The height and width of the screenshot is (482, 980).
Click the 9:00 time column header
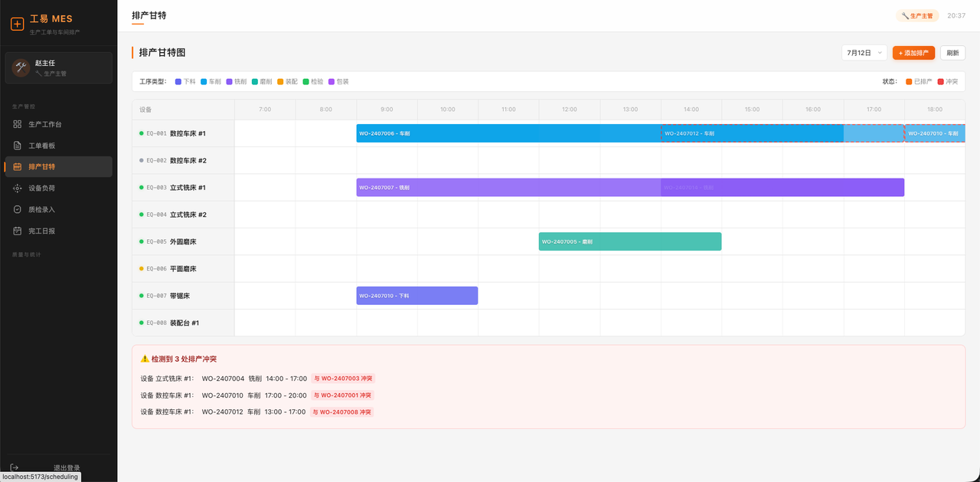point(387,110)
